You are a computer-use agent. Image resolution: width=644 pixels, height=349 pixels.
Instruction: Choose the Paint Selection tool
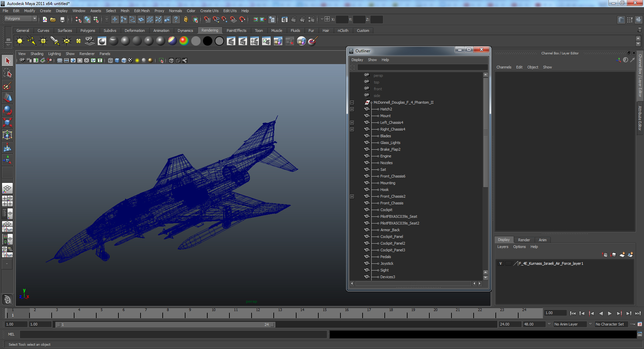tap(7, 86)
